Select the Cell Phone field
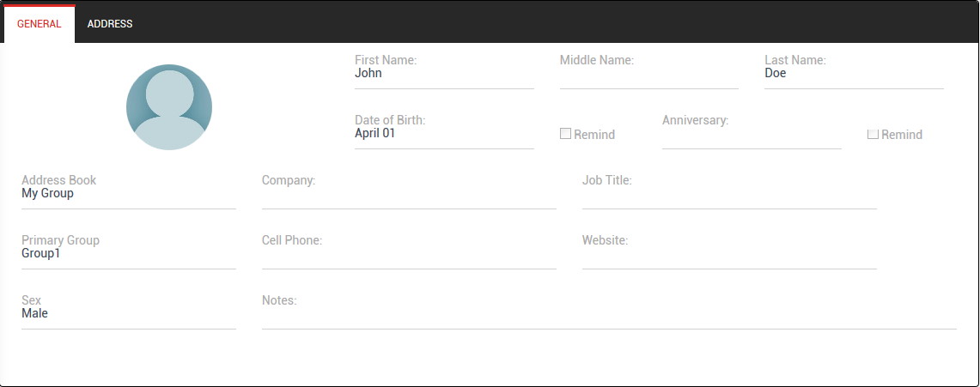980x387 pixels. [x=409, y=256]
